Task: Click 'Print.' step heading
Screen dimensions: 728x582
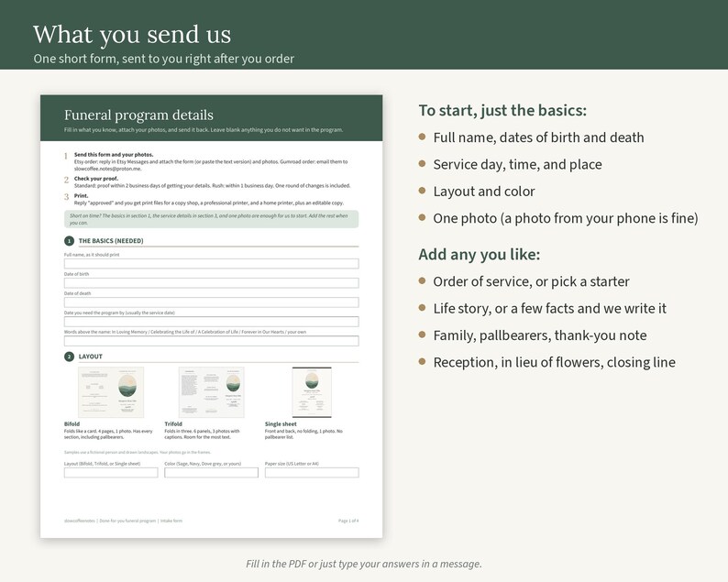Action: click(x=82, y=196)
